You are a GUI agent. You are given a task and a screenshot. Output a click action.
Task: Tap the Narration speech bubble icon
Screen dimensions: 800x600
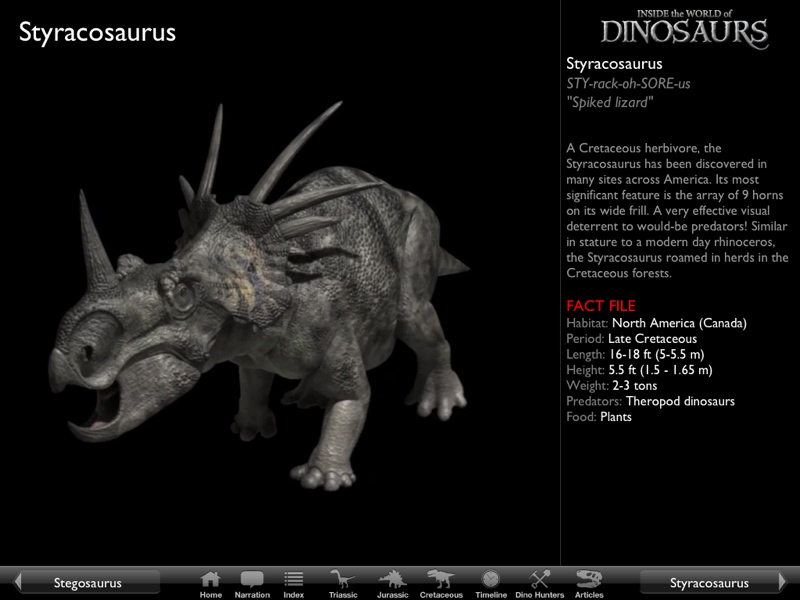coord(252,584)
